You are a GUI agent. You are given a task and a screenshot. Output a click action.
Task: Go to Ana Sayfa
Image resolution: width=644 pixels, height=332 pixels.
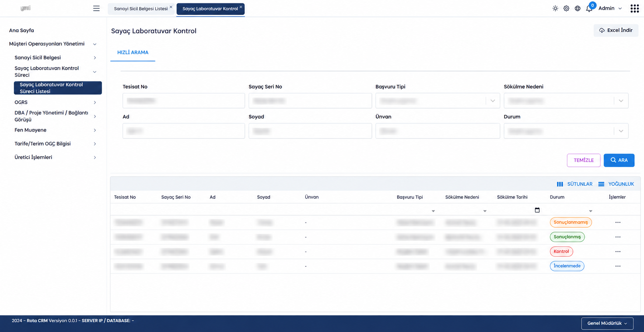(x=21, y=31)
